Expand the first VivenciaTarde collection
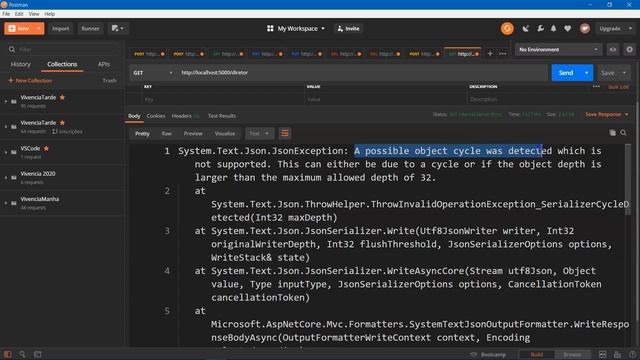 [x=6, y=101]
